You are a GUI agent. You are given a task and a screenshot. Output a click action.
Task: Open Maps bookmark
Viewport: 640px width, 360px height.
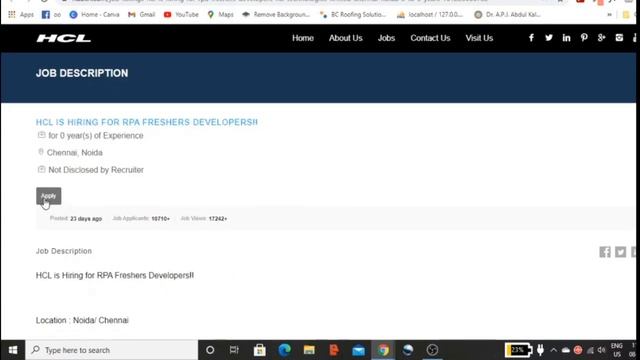pos(220,15)
